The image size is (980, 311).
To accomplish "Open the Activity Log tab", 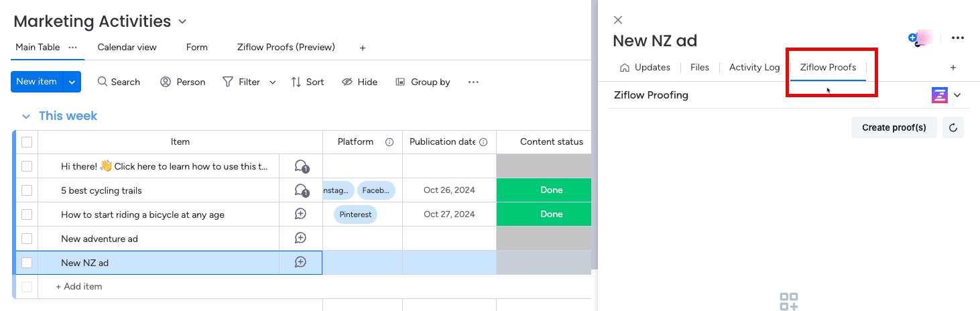I will coord(754,68).
